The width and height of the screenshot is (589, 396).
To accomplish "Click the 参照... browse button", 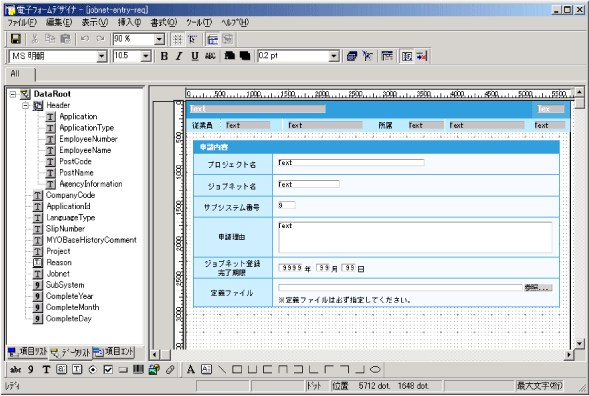I will click(x=538, y=288).
